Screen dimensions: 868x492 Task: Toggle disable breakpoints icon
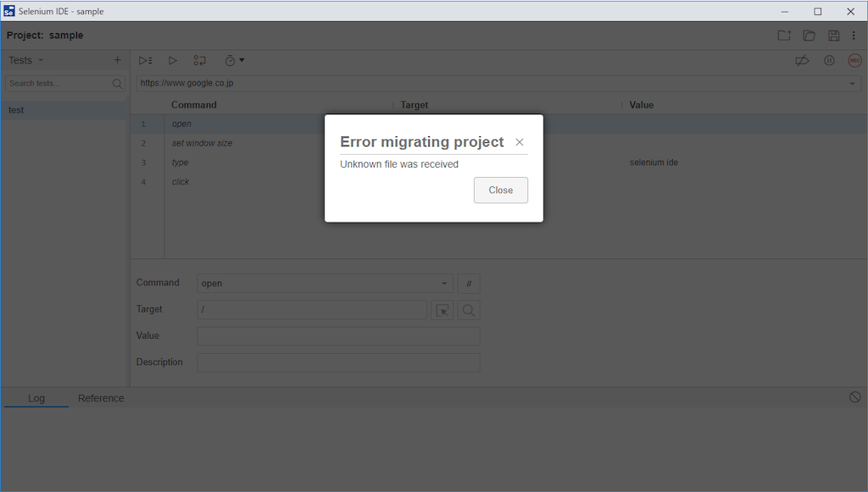pyautogui.click(x=802, y=60)
